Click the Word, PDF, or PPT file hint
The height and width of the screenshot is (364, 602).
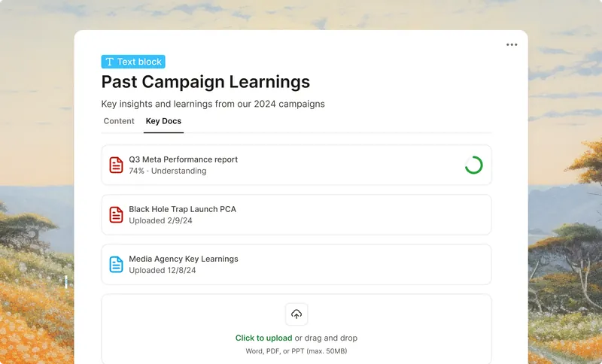coord(296,351)
